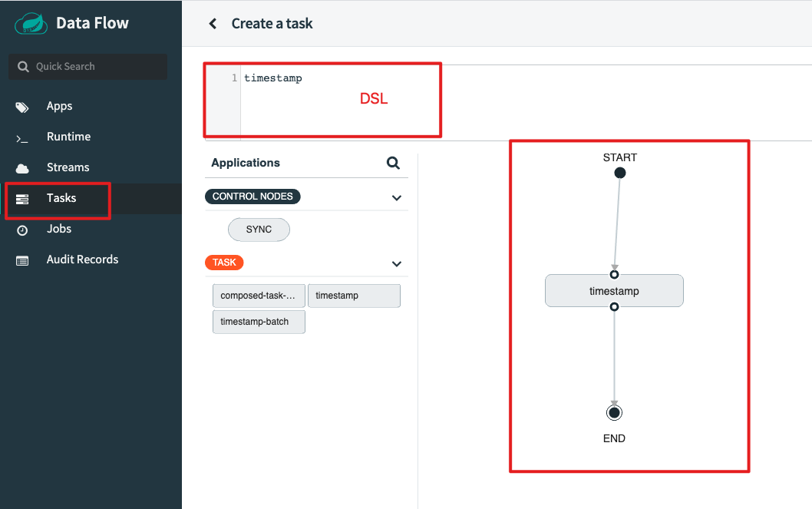Select the Runtime sidebar icon
The width and height of the screenshot is (812, 509).
(22, 137)
